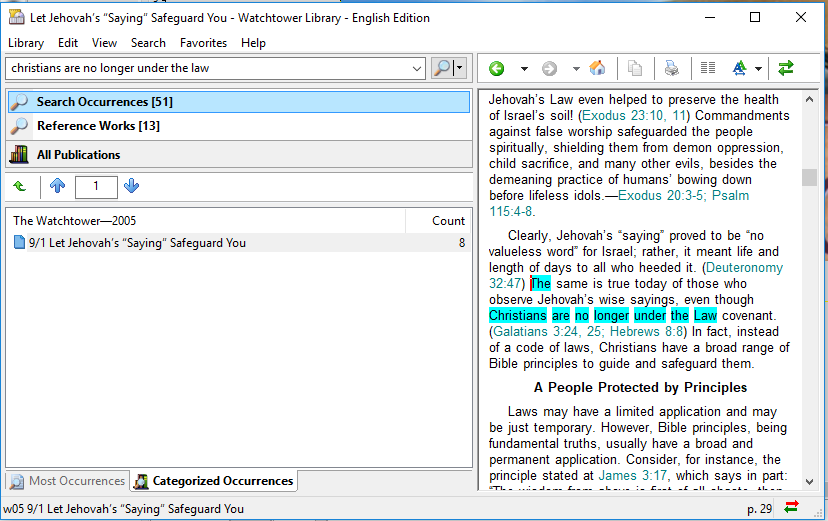828x521 pixels.
Task: Open the Favorites menu
Action: 203,43
